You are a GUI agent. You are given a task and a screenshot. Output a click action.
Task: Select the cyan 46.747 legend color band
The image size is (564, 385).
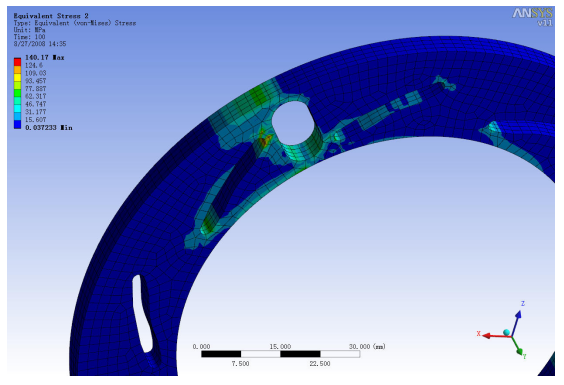point(17,108)
